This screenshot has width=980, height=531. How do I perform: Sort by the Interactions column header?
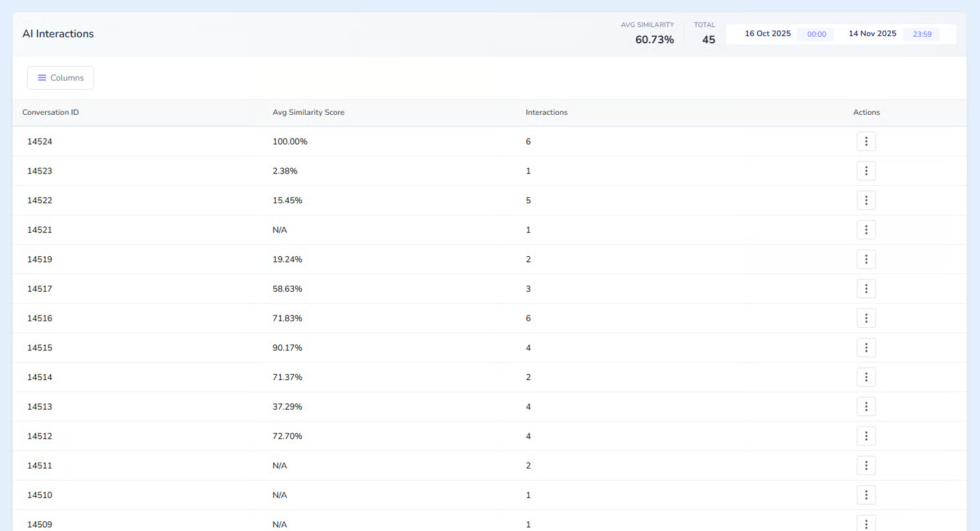[546, 112]
